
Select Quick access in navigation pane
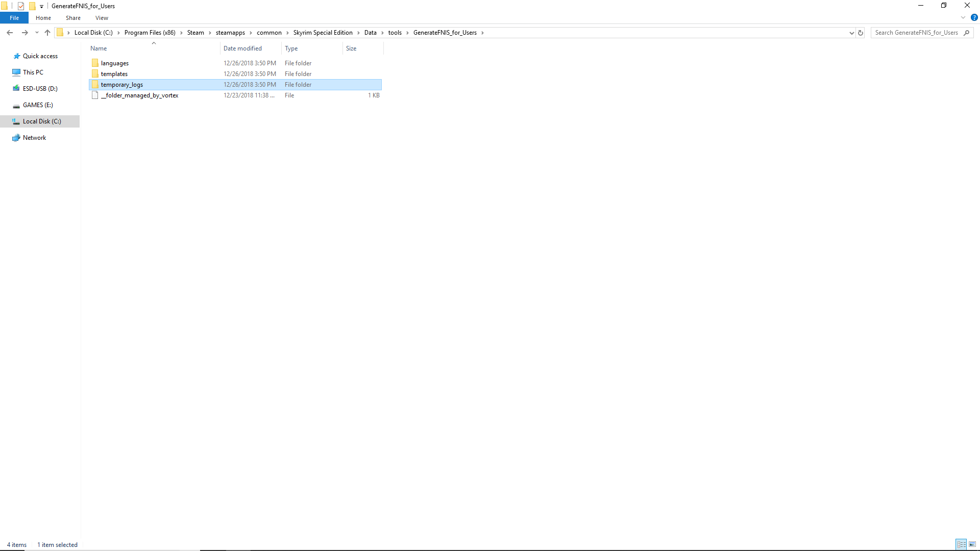(x=40, y=56)
